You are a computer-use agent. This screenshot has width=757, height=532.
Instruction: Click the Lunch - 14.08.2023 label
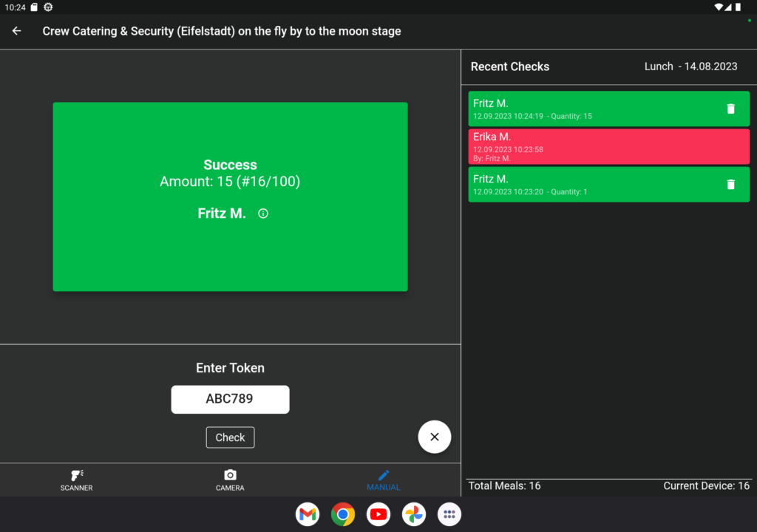pos(691,66)
